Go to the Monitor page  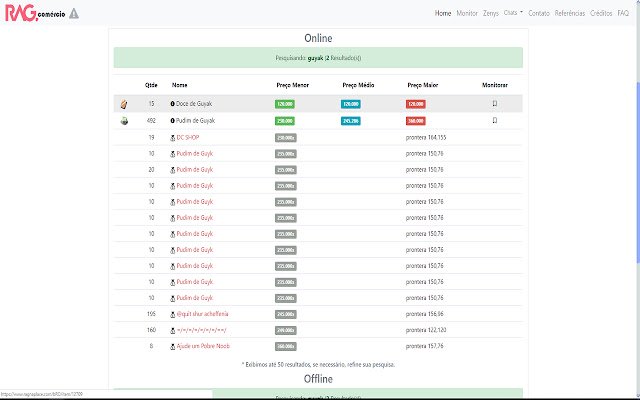pos(467,13)
